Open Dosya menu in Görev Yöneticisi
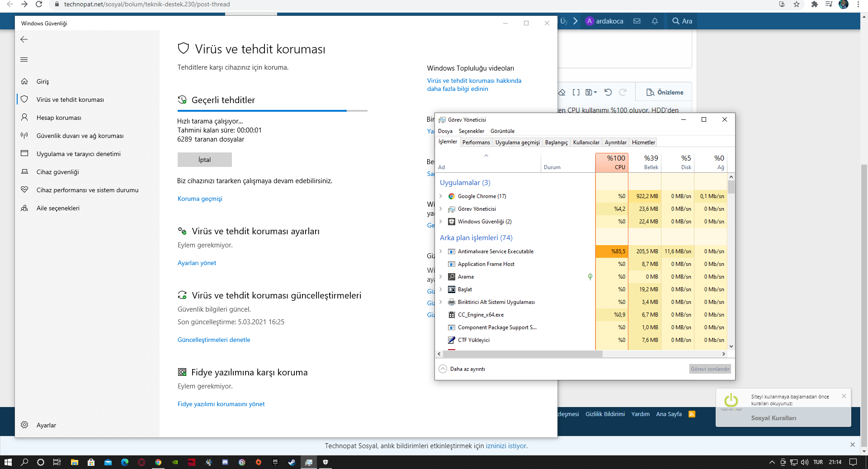Viewport: 868px width, 469px height. 445,131
